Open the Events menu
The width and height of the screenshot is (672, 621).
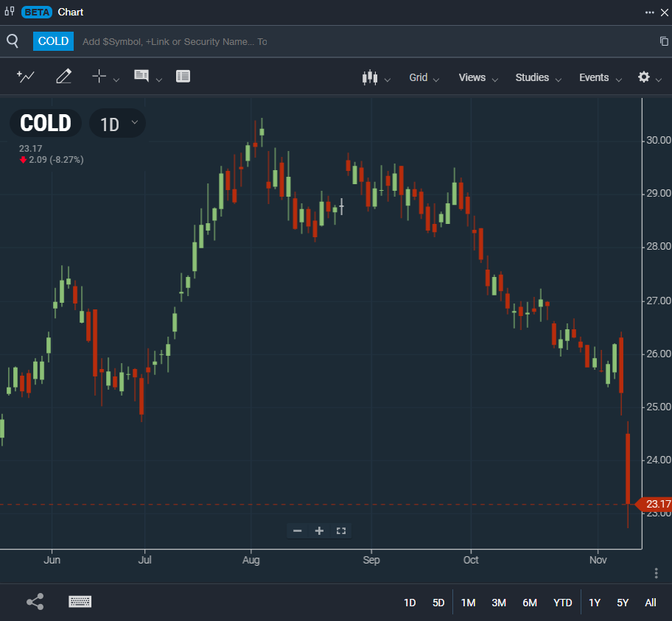click(600, 77)
